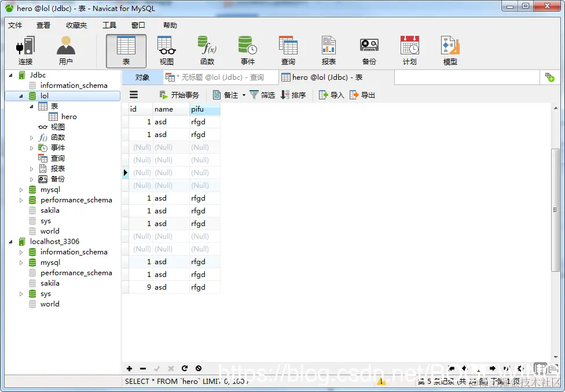Click the vertical scrollbar of data grid
This screenshot has height=392, width=565.
pyautogui.click(x=555, y=210)
